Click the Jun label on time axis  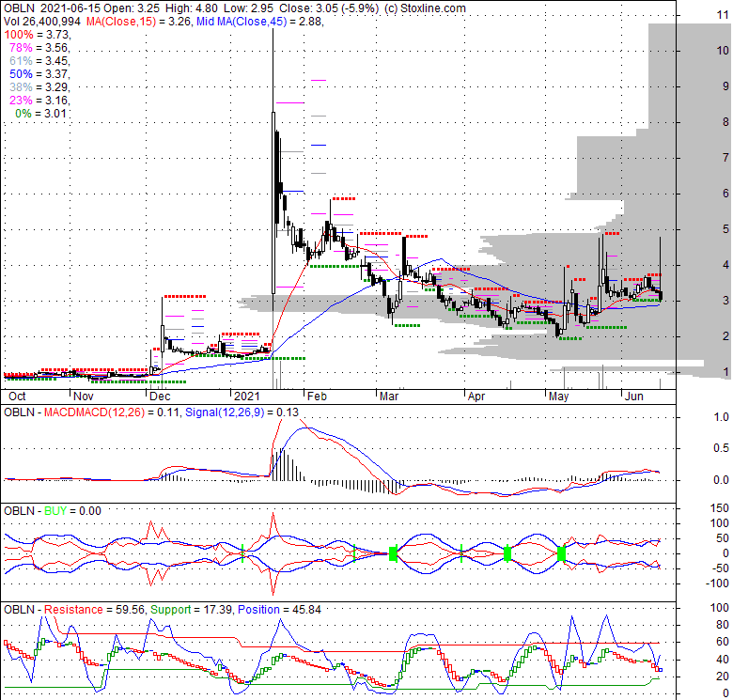tap(634, 397)
